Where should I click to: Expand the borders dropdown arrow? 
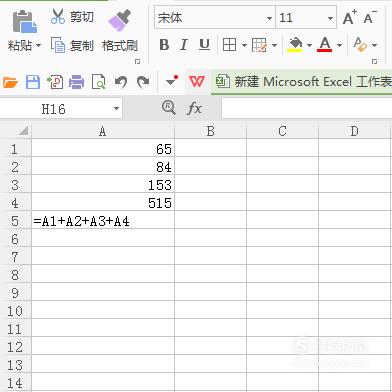pyautogui.click(x=244, y=45)
